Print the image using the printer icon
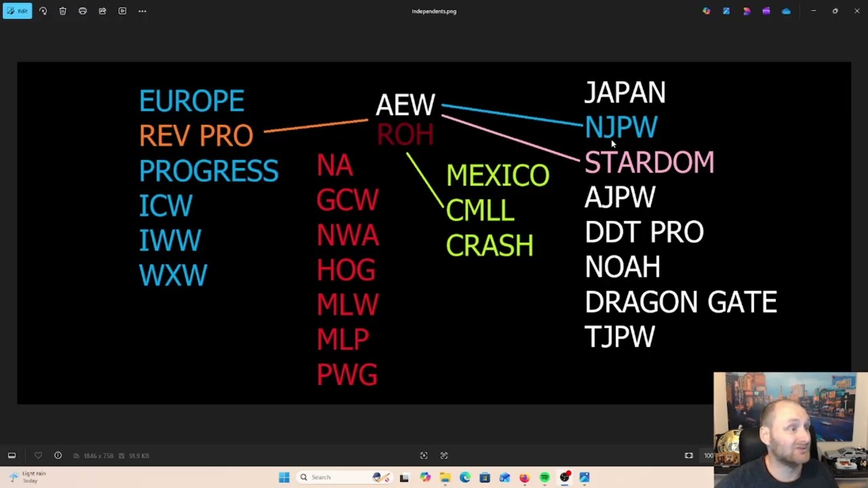The width and height of the screenshot is (868, 488). [x=83, y=11]
